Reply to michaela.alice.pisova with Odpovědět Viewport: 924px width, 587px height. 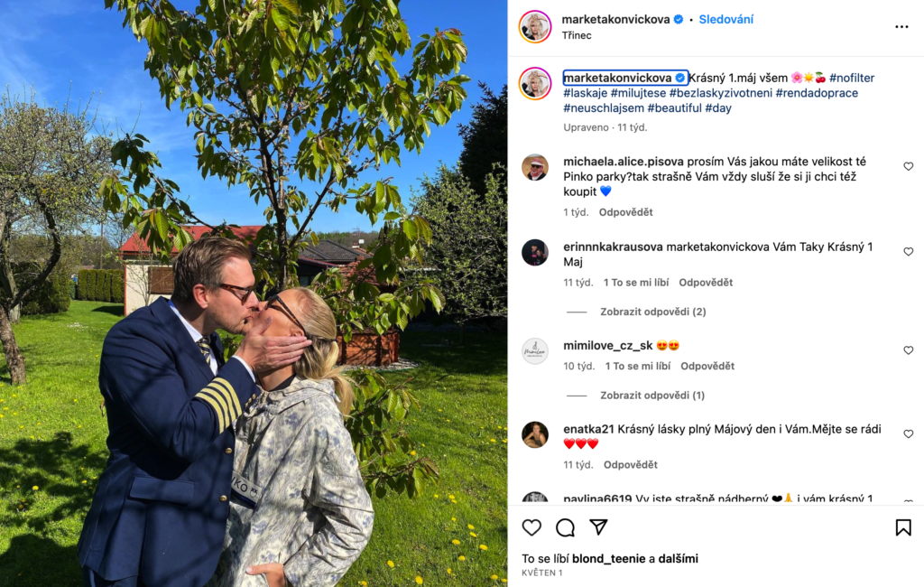click(x=626, y=212)
